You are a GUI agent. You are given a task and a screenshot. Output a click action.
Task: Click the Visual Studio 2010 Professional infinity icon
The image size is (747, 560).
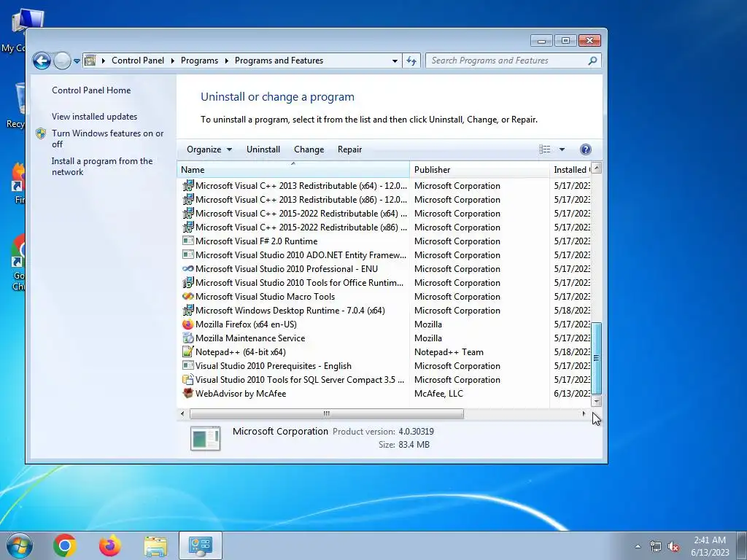click(x=188, y=268)
